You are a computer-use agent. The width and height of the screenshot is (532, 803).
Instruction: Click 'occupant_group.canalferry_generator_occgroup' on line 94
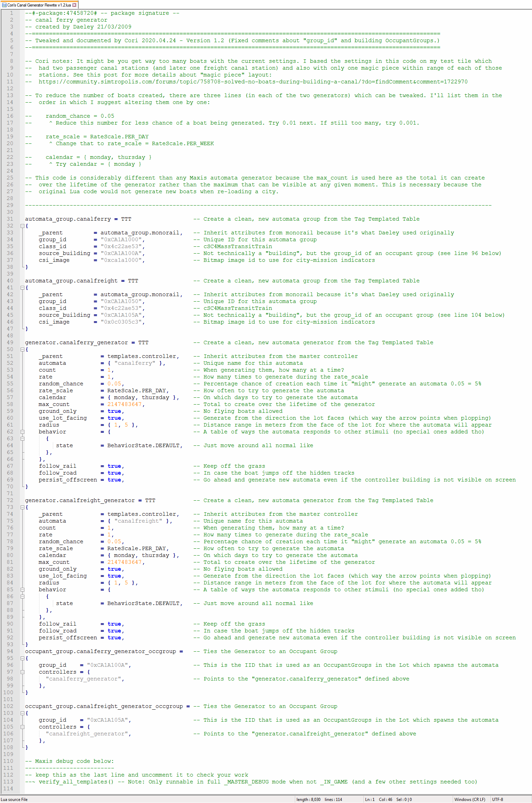click(x=101, y=651)
